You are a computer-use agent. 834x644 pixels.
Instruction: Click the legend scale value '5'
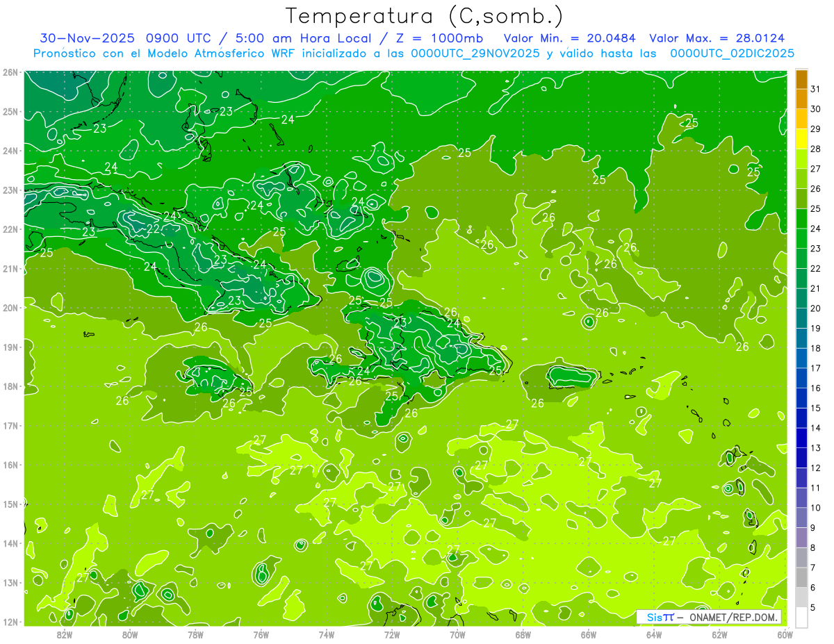point(812,607)
